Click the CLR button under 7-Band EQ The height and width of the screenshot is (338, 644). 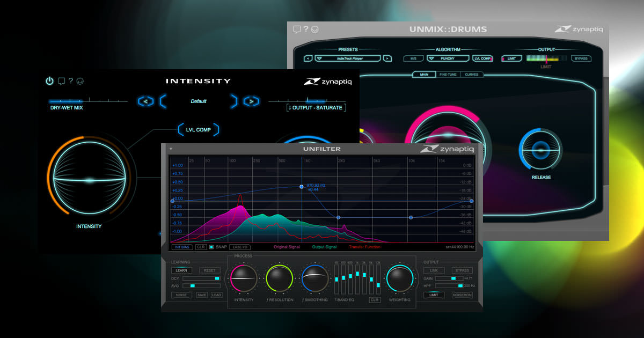coord(375,300)
